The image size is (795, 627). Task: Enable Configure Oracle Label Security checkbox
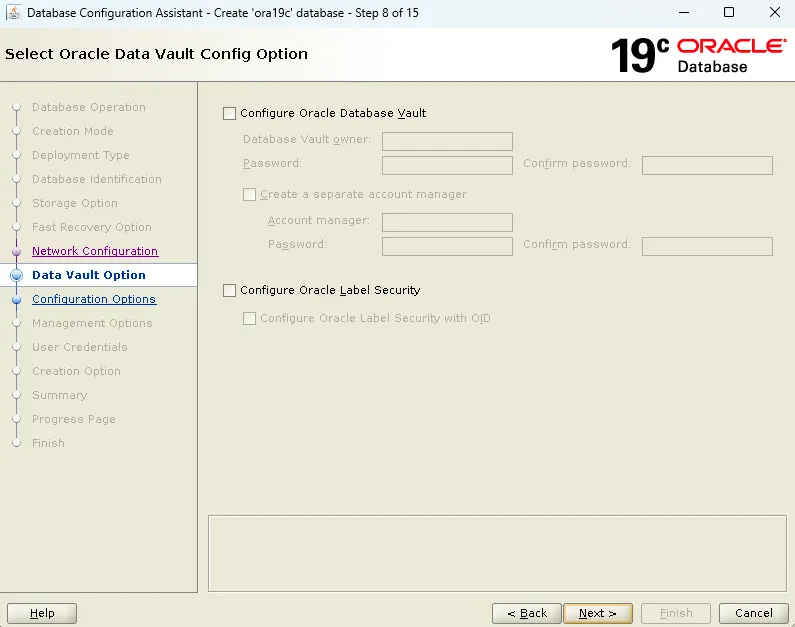pos(229,290)
